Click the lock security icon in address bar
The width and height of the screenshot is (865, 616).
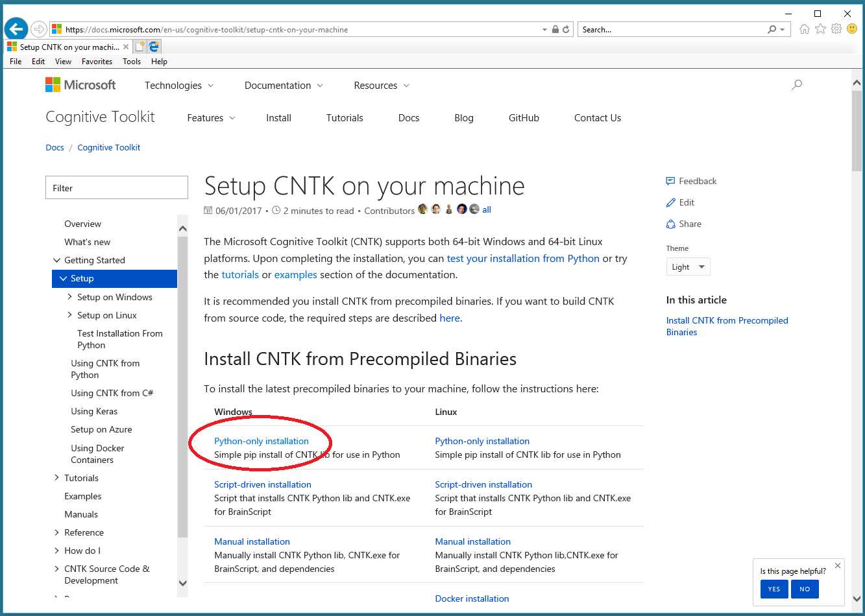(555, 29)
